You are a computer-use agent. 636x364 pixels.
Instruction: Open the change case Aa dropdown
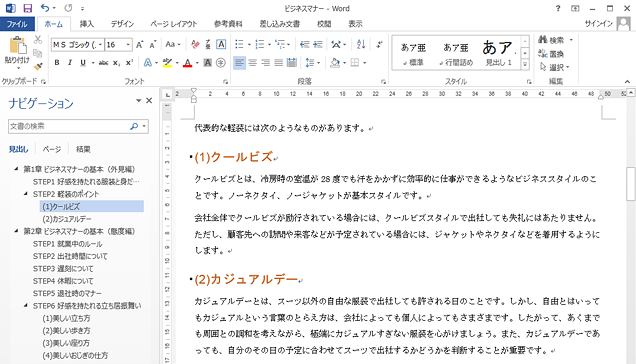173,45
